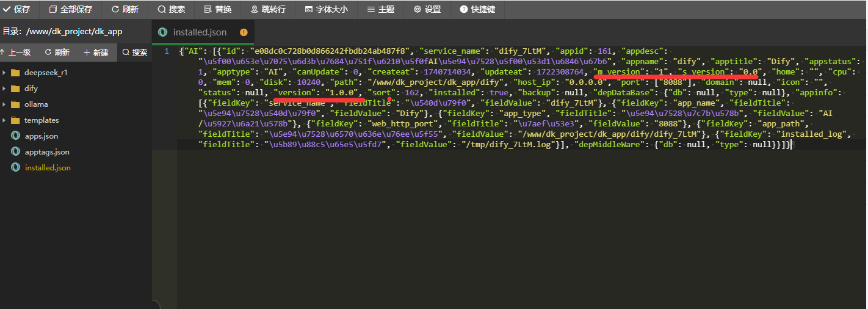This screenshot has height=309, width=868.
Task: Expand the dify folder arrow
Action: (4, 89)
